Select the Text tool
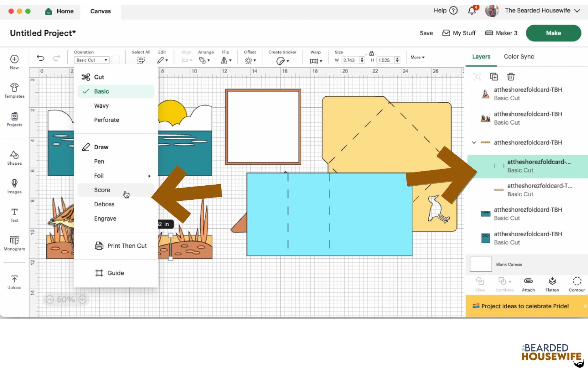This screenshot has width=588, height=374. pos(14,212)
